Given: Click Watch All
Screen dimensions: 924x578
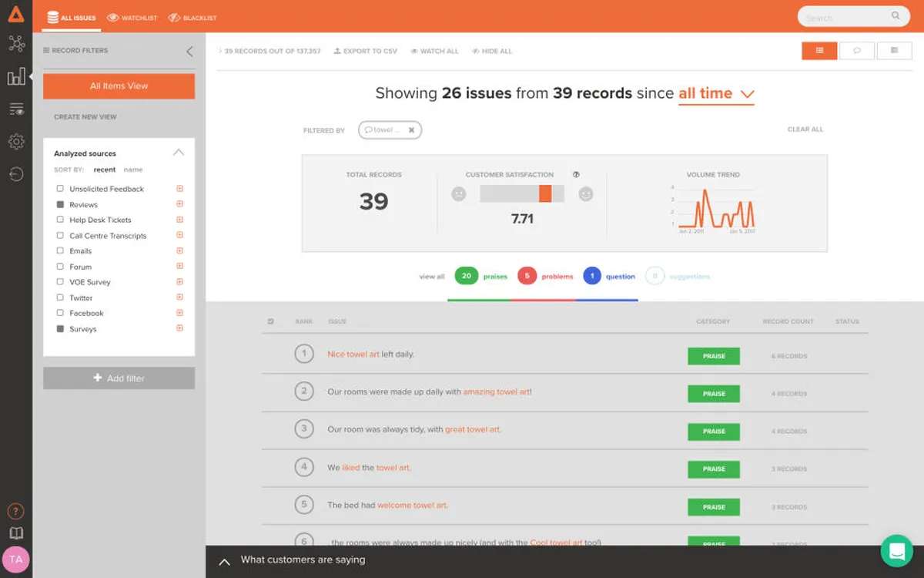Looking at the screenshot, I should click(x=434, y=52).
